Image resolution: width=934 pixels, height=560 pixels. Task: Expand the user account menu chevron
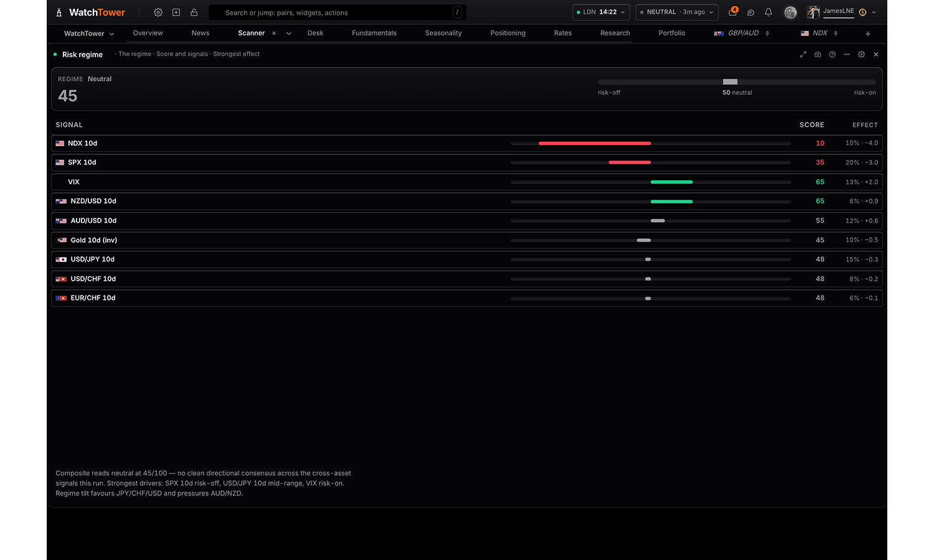(x=874, y=12)
